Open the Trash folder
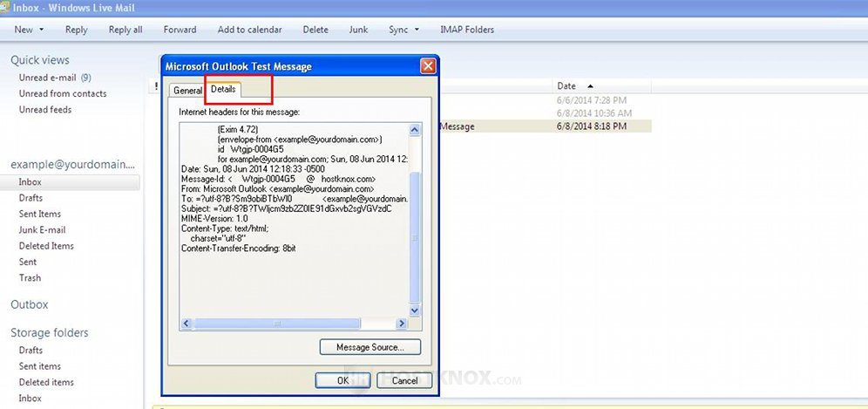This screenshot has height=409, width=868. click(30, 278)
